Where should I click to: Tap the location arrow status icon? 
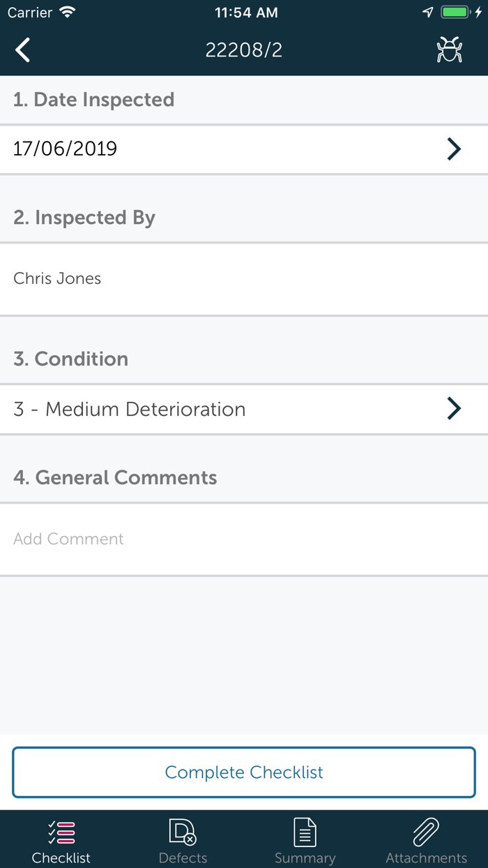click(x=428, y=13)
